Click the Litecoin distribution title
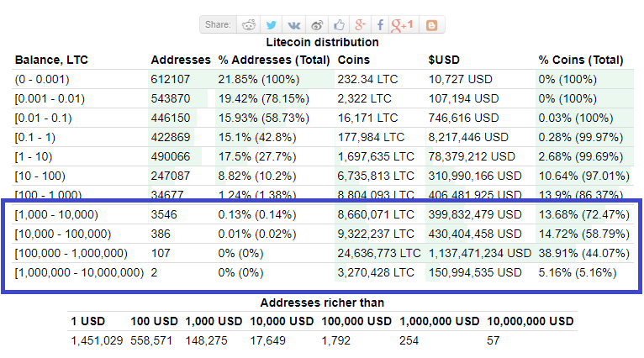This screenshot has width=644, height=358. click(322, 42)
